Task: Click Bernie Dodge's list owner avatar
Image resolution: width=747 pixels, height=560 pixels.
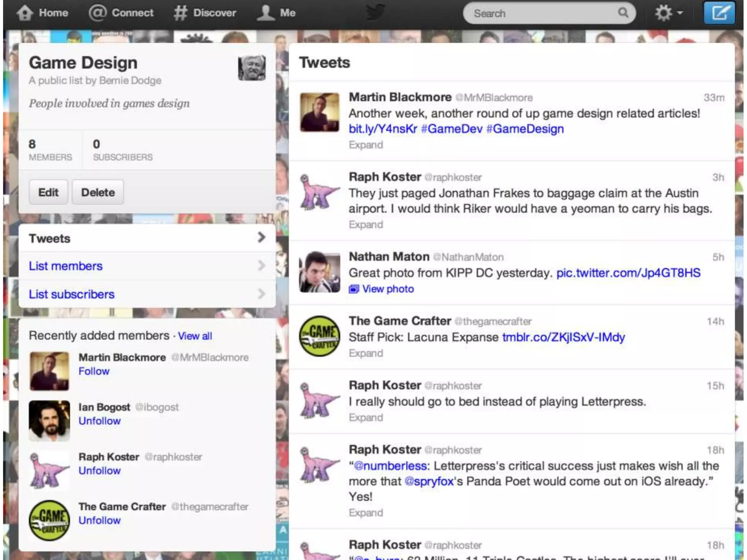Action: (252, 68)
